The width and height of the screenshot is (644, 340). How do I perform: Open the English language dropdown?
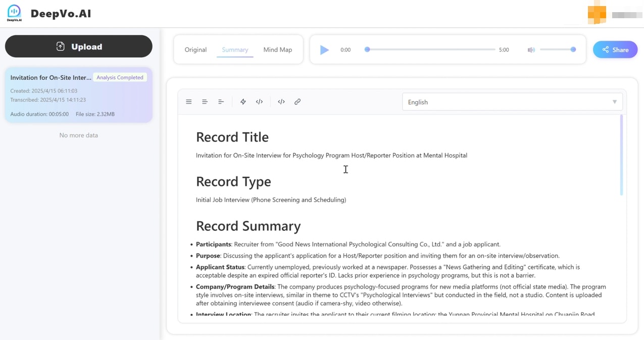coord(512,102)
